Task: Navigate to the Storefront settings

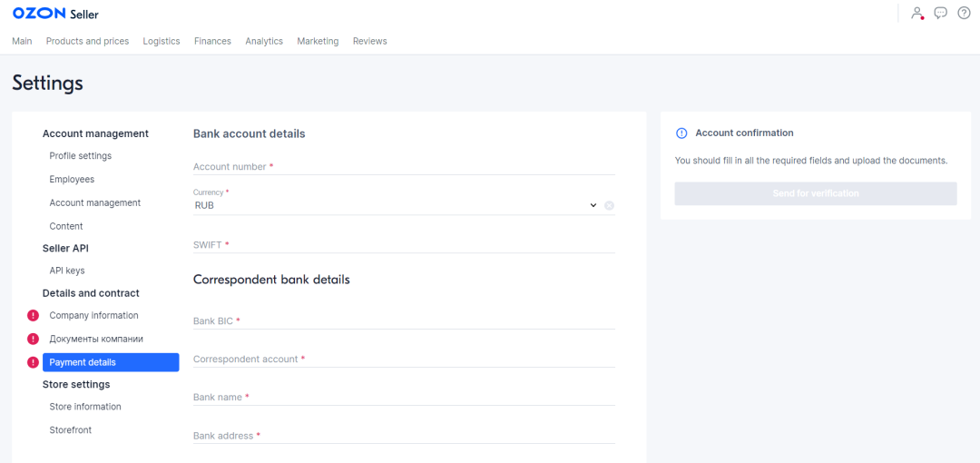Action: pyautogui.click(x=71, y=430)
